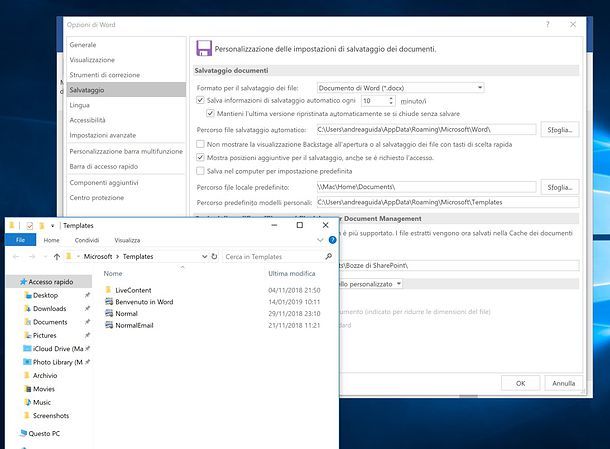Open the Home ribbon tab in Explorer
Image resolution: width=610 pixels, height=449 pixels.
point(51,240)
